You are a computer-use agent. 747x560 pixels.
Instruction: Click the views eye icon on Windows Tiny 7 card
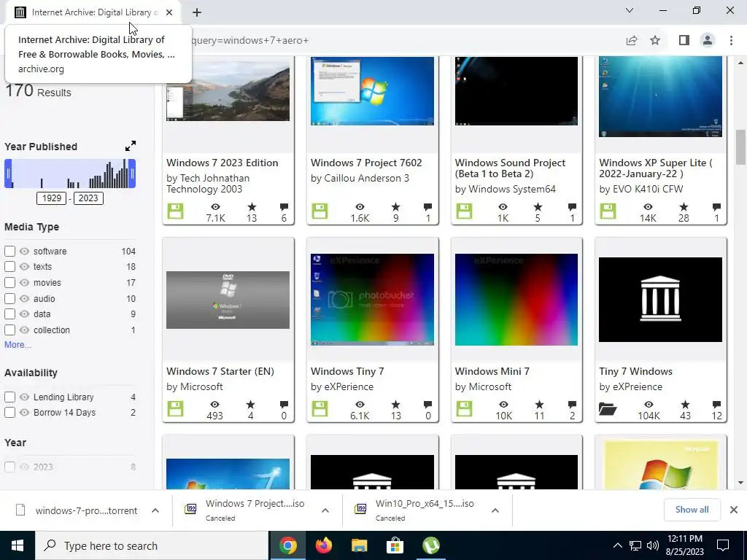pyautogui.click(x=360, y=404)
